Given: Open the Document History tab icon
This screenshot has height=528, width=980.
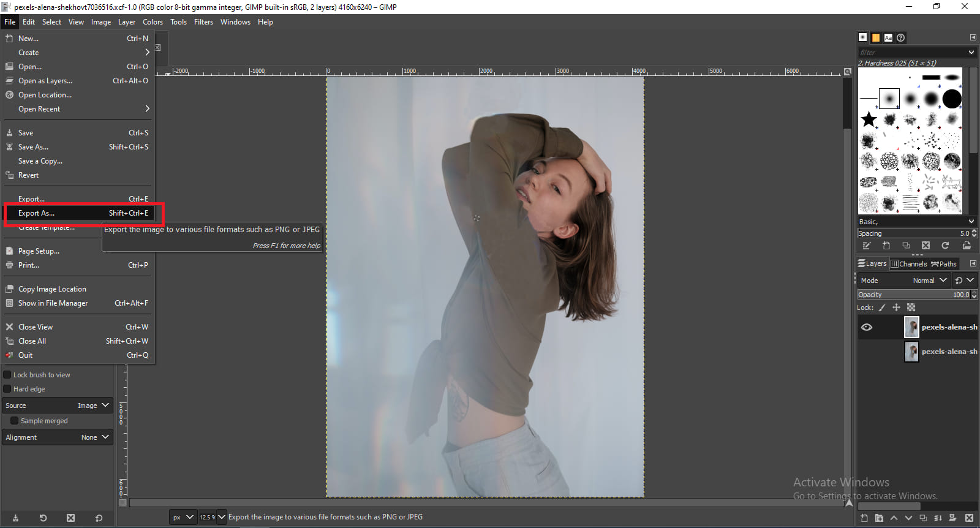Looking at the screenshot, I should click(901, 37).
